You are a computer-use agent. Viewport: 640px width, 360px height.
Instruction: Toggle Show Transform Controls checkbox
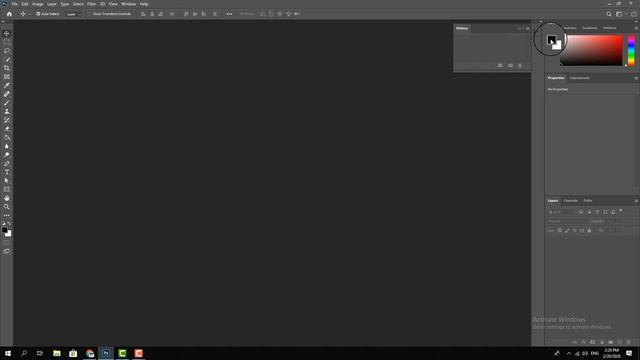pos(90,14)
